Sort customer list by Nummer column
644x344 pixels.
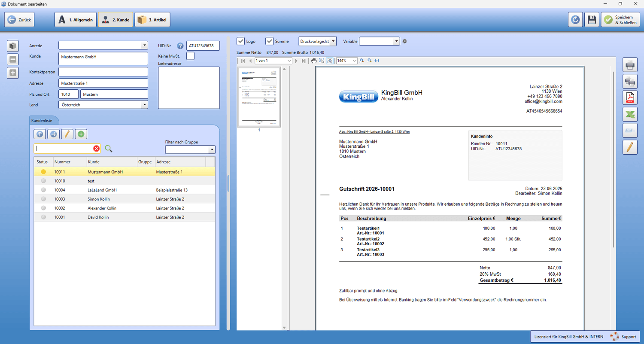click(x=69, y=162)
